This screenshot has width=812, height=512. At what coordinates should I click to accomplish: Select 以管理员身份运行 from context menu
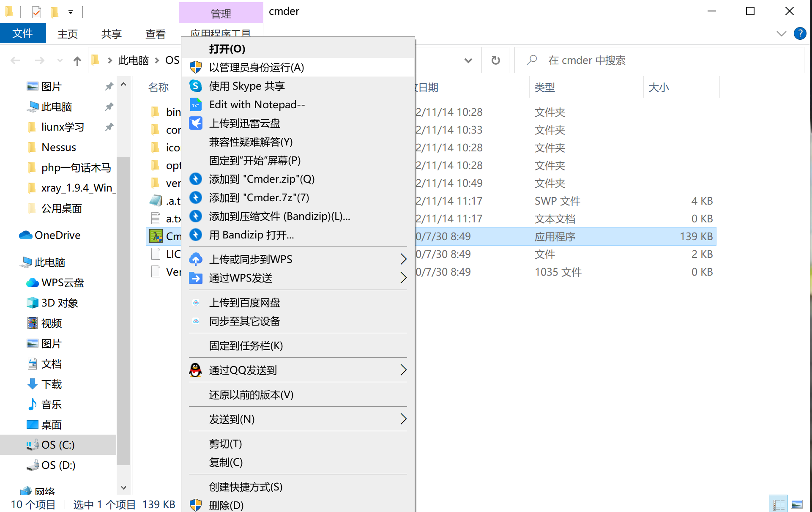tap(256, 68)
